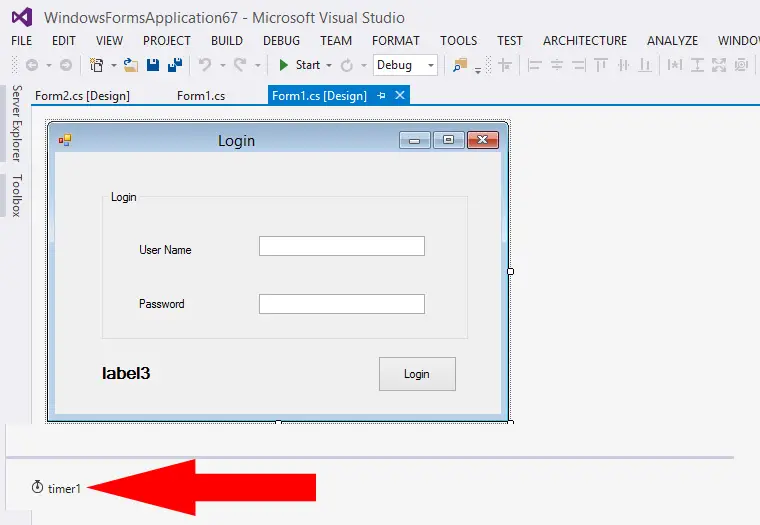Expand the Undo history dropdown arrow
The width and height of the screenshot is (760, 525).
coord(222,65)
